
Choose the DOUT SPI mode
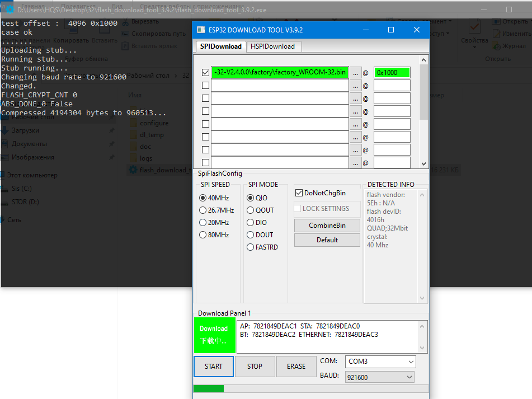pos(260,235)
